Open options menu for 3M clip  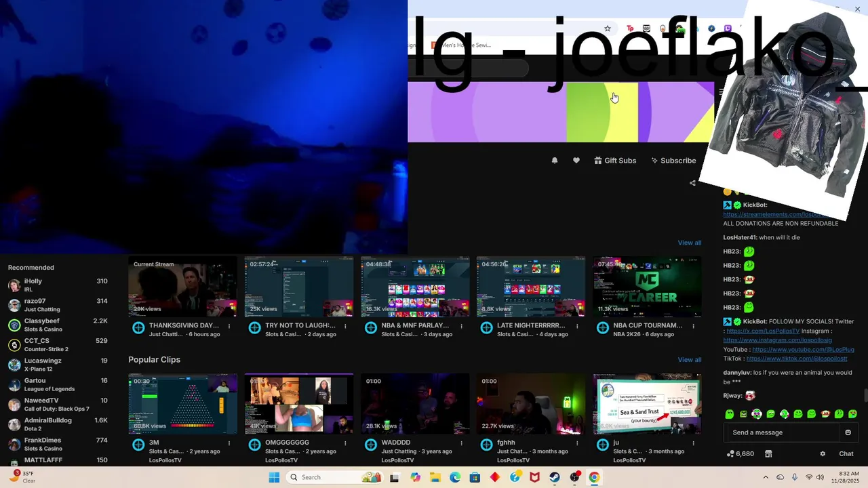pyautogui.click(x=229, y=443)
